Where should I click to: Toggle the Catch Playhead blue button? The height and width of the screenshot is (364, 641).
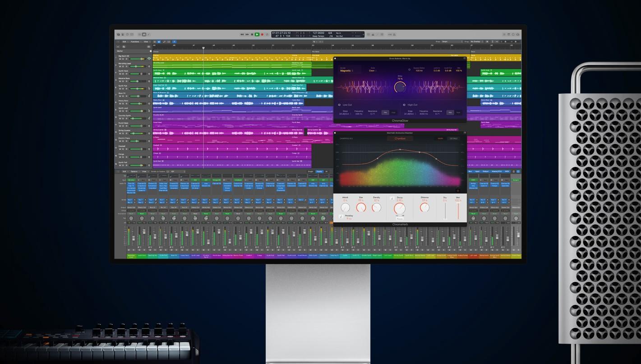click(174, 41)
